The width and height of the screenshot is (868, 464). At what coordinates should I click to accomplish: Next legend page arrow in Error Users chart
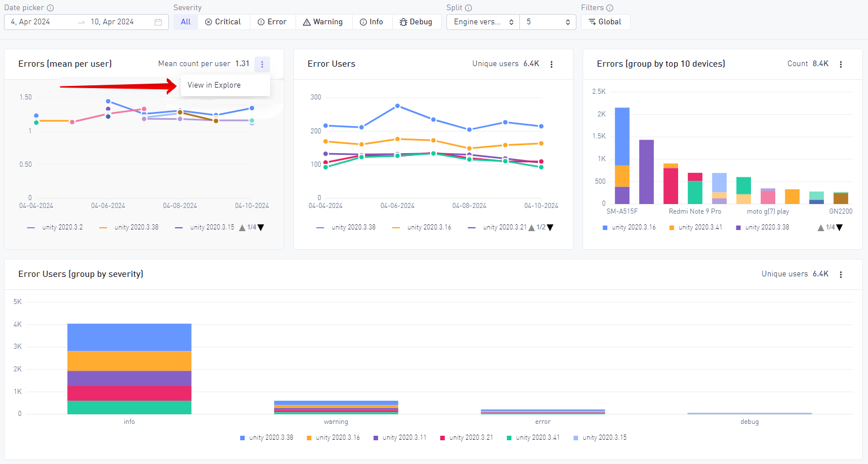point(550,228)
